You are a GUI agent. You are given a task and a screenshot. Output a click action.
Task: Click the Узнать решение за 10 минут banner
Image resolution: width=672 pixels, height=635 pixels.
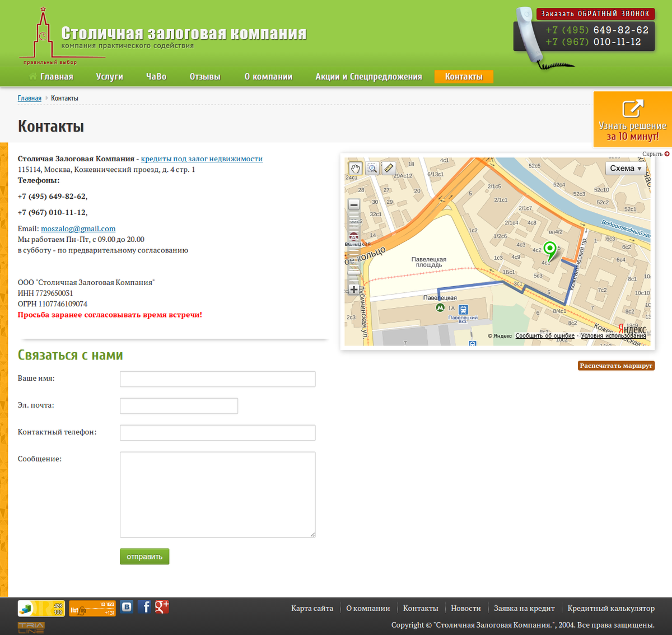632,120
